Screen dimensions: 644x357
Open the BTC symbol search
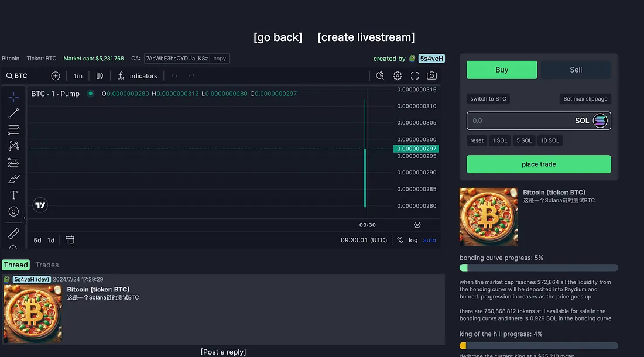[17, 76]
